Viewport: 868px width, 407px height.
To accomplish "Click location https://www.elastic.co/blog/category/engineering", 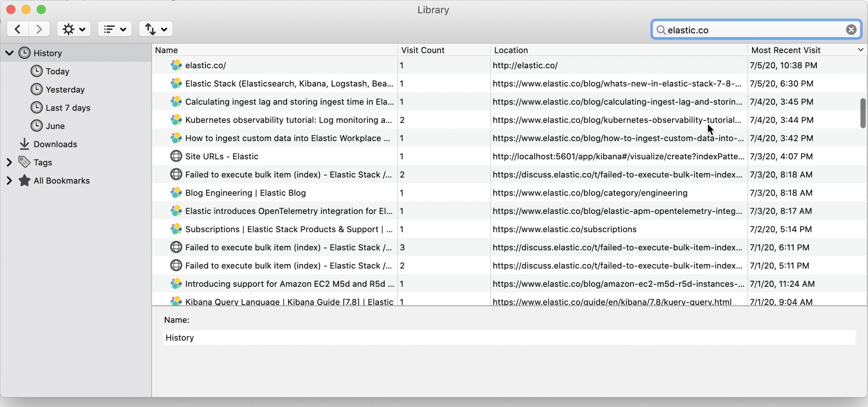I will pyautogui.click(x=590, y=193).
